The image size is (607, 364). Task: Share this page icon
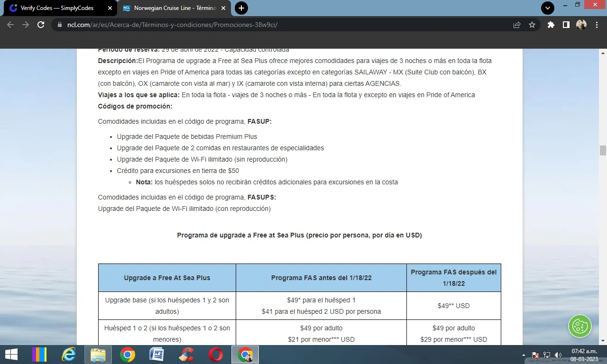[517, 25]
